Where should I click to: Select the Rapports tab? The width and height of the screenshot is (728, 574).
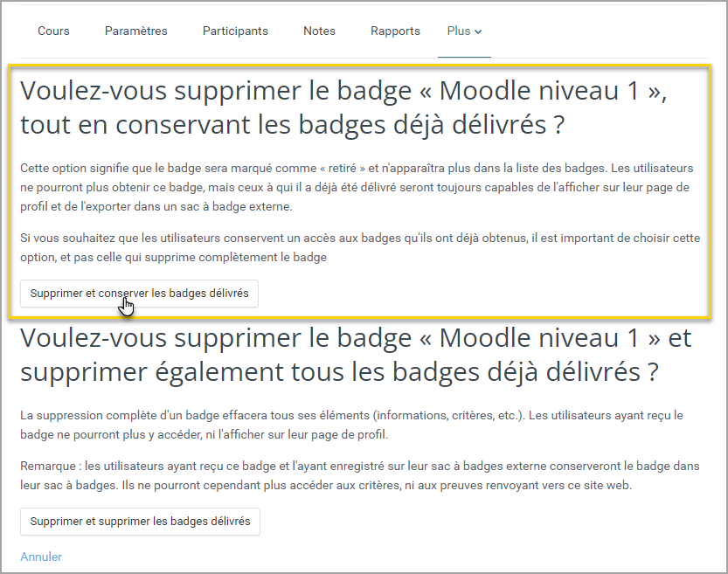click(395, 31)
